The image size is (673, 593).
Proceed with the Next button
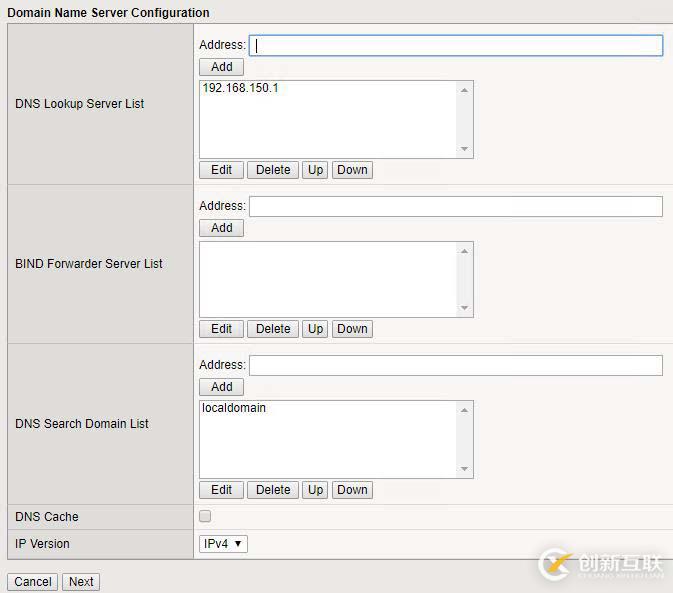tap(81, 582)
